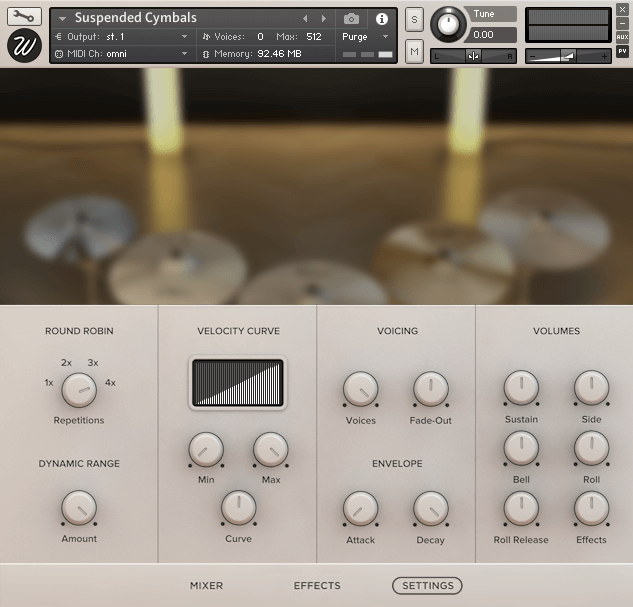Image resolution: width=633 pixels, height=607 pixels.
Task: Click the Memory chip icon
Action: pyautogui.click(x=206, y=54)
